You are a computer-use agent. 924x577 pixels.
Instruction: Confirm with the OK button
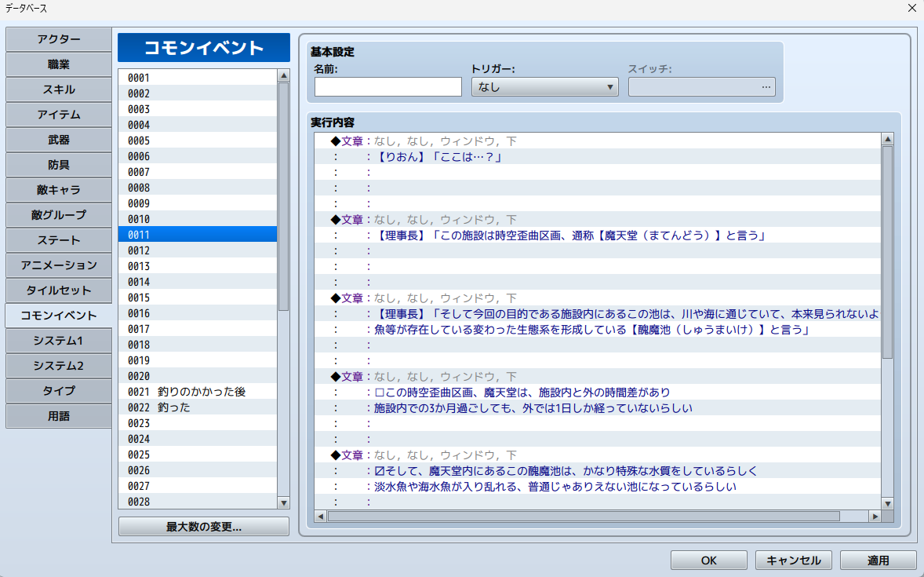coord(709,561)
